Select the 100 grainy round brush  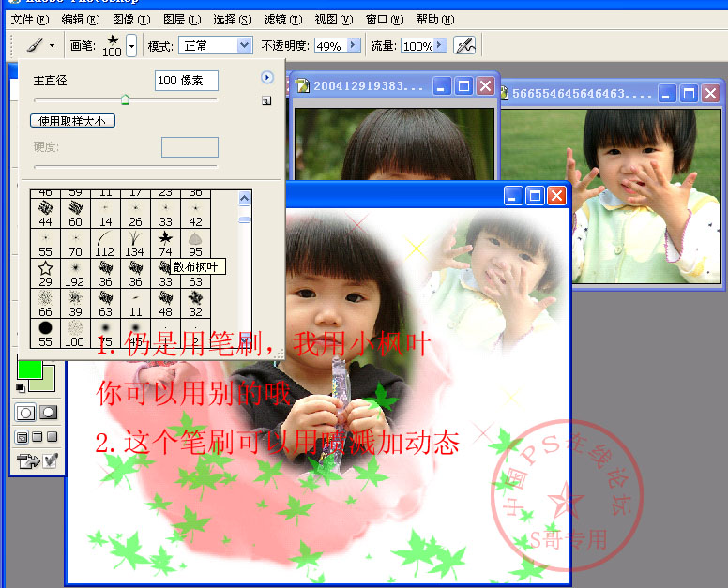click(75, 334)
